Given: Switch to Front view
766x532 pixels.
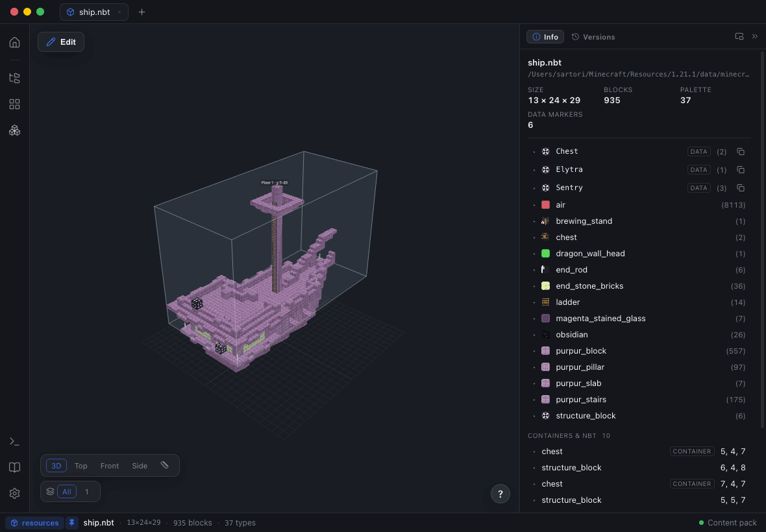Looking at the screenshot, I should (110, 466).
